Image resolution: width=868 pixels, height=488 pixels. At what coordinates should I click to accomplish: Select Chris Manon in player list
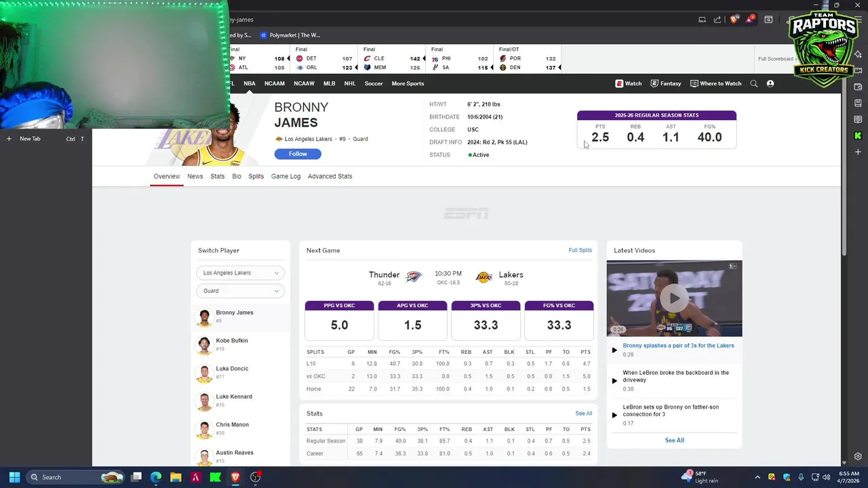(x=240, y=428)
